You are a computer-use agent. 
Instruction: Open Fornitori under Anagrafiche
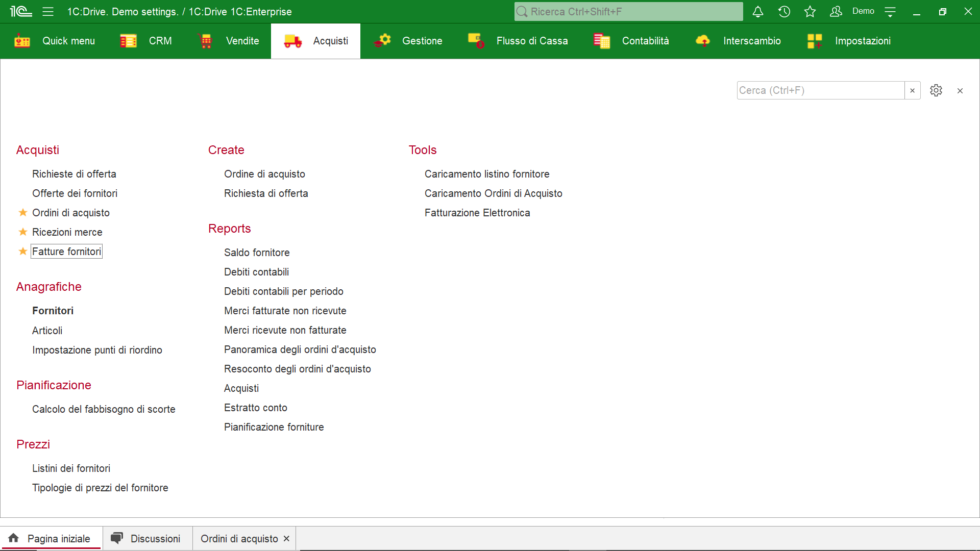pyautogui.click(x=53, y=311)
